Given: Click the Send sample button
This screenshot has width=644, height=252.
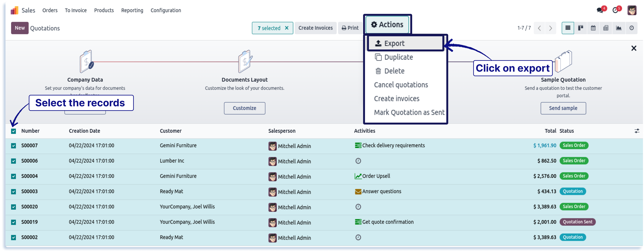Looking at the screenshot, I should point(563,108).
